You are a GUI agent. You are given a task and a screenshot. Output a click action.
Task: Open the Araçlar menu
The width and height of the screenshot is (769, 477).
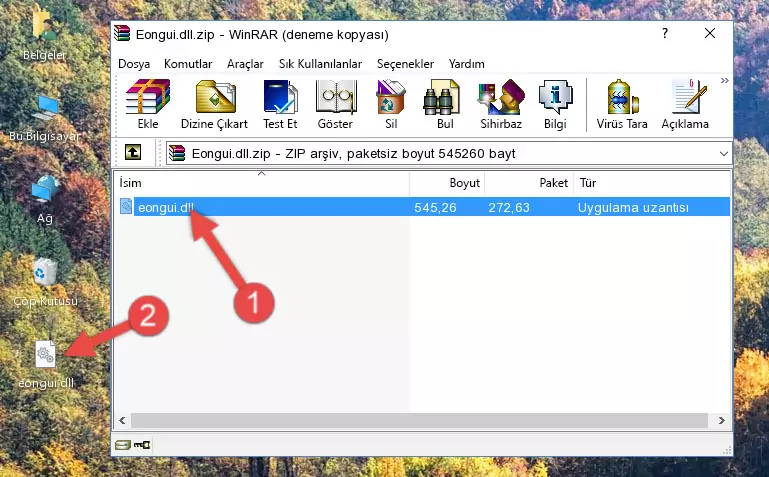[245, 64]
